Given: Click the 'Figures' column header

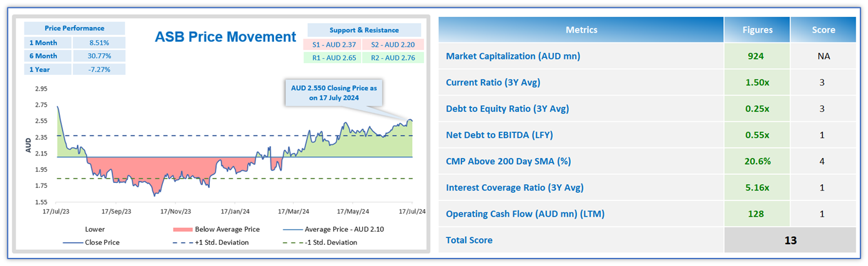Looking at the screenshot, I should click(757, 29).
